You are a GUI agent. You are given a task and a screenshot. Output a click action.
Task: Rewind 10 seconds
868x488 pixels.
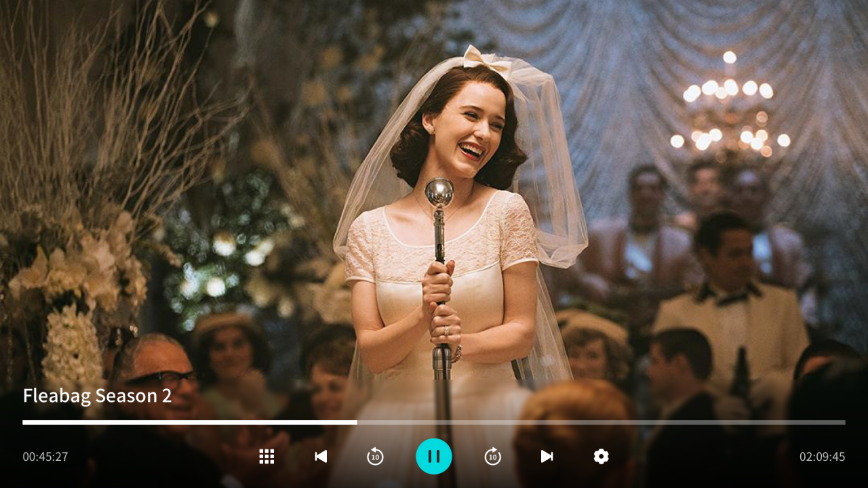click(x=375, y=457)
